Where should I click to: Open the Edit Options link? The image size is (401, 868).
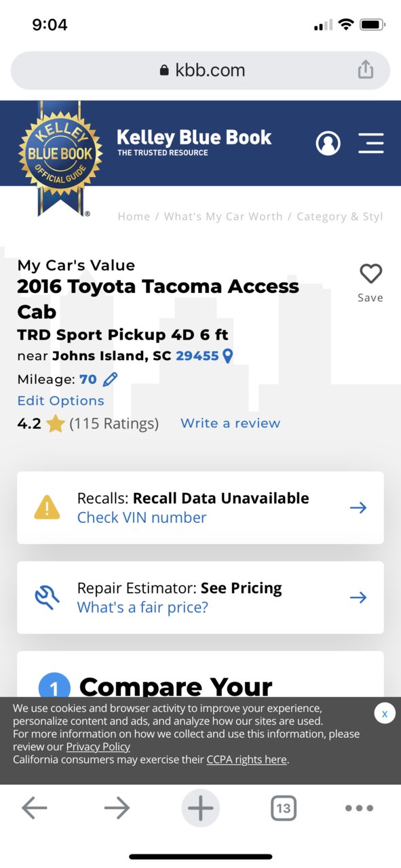[60, 401]
